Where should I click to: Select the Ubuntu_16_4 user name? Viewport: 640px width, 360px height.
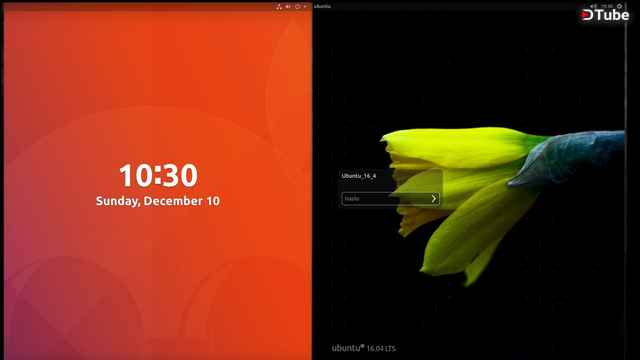point(359,176)
